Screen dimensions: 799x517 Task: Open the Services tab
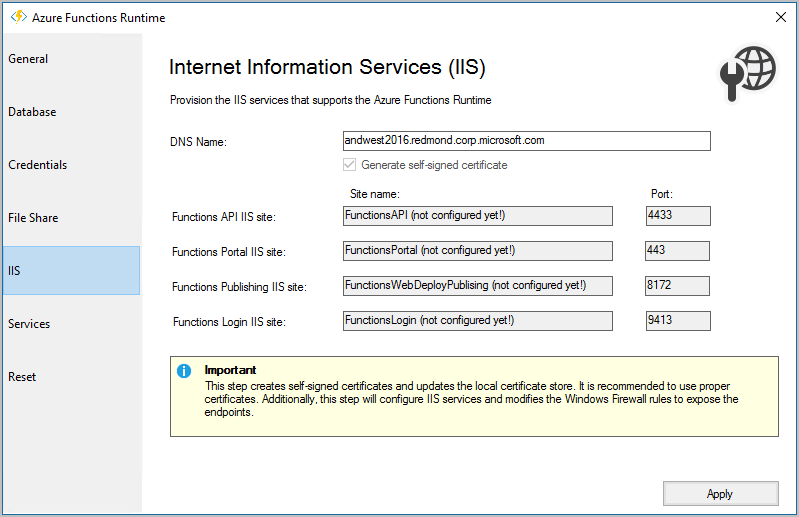click(71, 324)
